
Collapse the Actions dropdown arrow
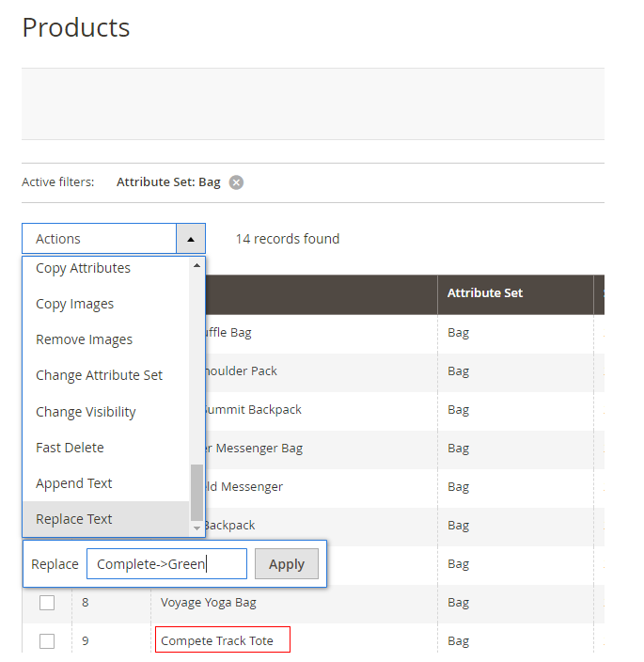[191, 239]
